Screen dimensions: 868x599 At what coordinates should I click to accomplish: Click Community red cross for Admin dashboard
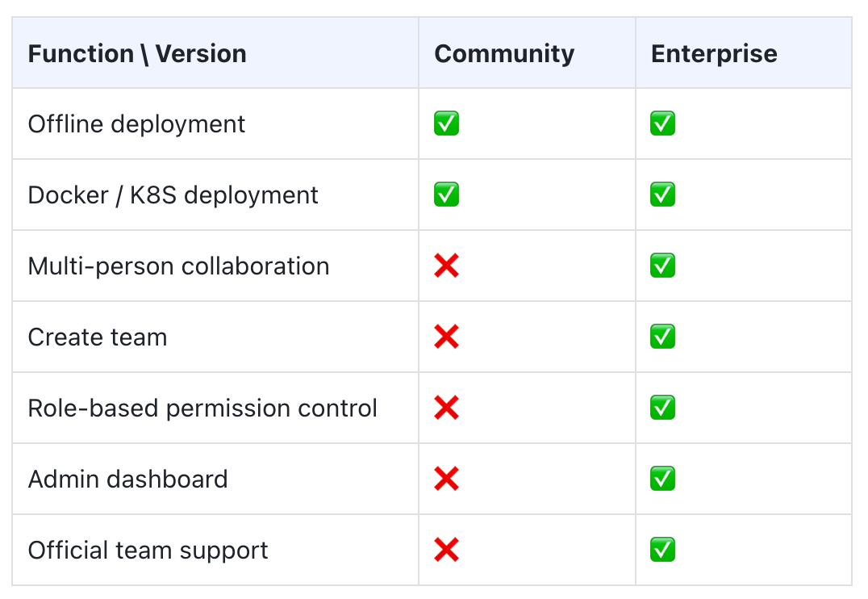(x=446, y=479)
